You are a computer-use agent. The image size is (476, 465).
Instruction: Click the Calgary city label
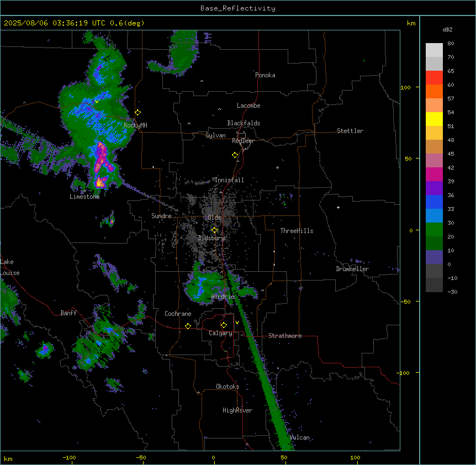[220, 333]
